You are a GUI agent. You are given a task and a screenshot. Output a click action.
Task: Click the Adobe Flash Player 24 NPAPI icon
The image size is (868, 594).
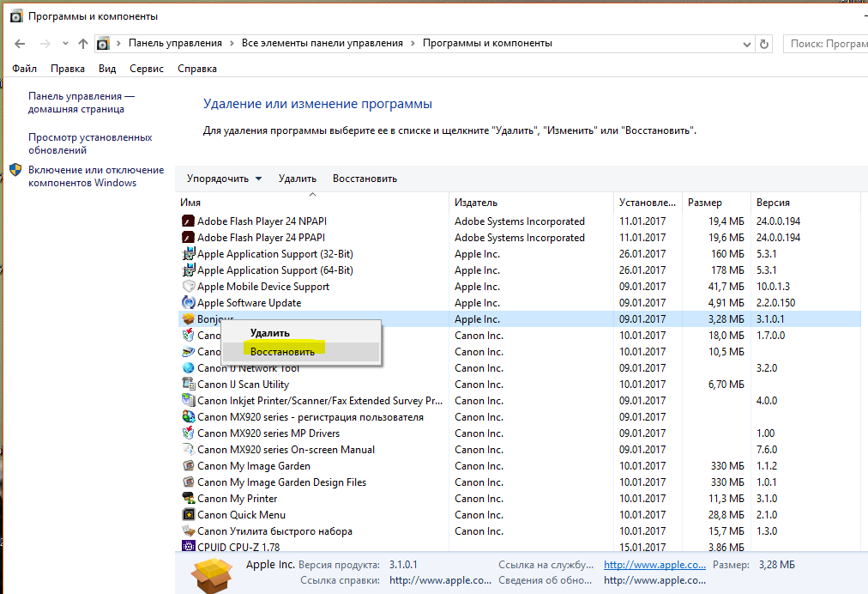pos(188,221)
